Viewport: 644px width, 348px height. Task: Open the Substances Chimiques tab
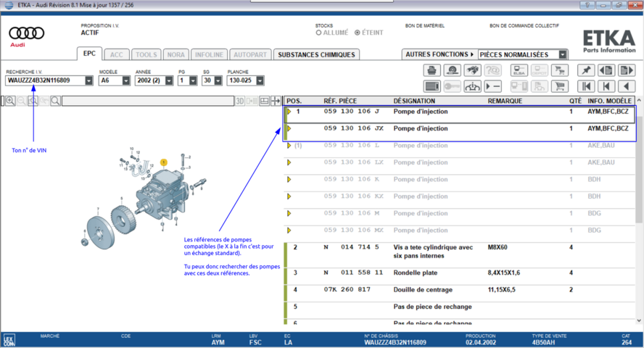316,54
